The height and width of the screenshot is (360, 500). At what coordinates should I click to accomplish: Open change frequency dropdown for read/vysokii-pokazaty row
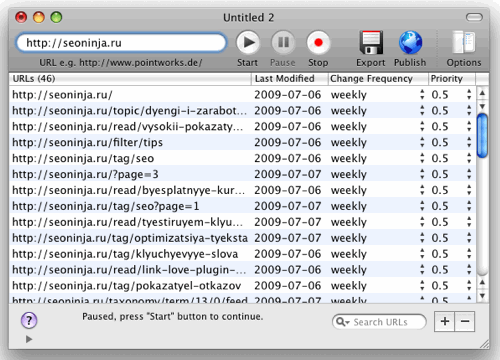[x=422, y=126]
